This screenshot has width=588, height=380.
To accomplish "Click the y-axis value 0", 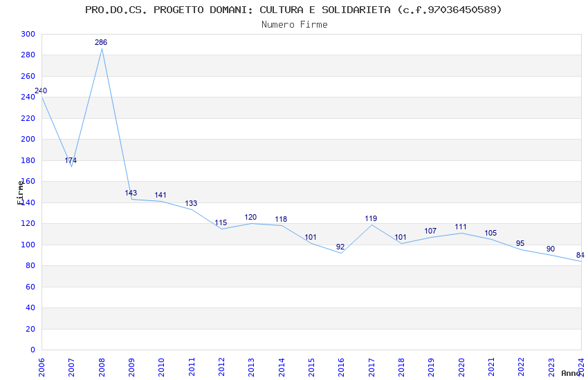I will click(x=33, y=350).
